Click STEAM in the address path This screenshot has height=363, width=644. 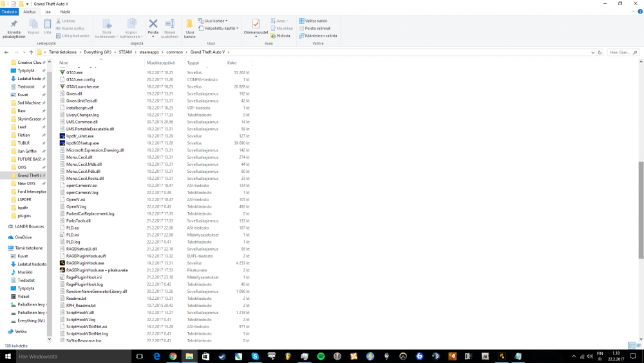coord(126,52)
